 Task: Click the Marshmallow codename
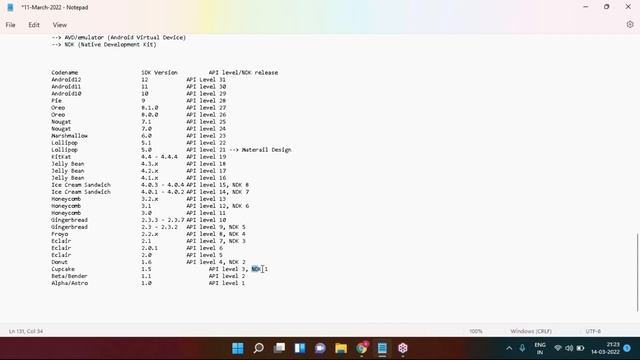(x=69, y=136)
